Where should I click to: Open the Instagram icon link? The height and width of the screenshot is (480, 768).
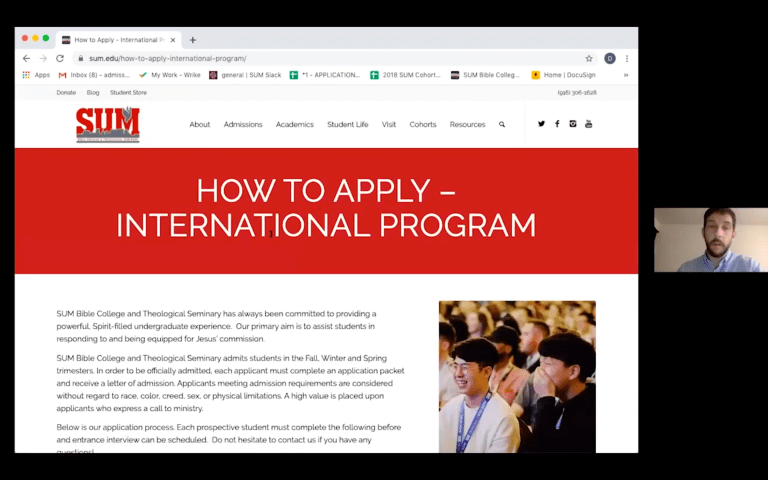pyautogui.click(x=573, y=124)
